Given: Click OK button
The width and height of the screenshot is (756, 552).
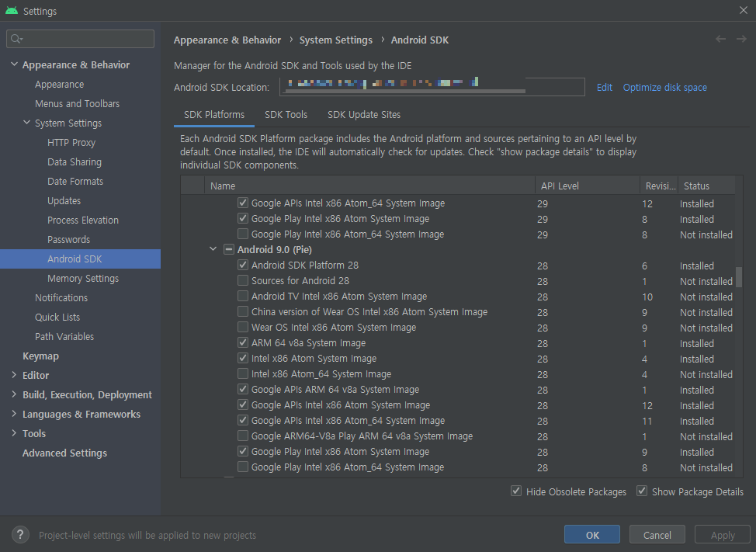Looking at the screenshot, I should pos(592,535).
